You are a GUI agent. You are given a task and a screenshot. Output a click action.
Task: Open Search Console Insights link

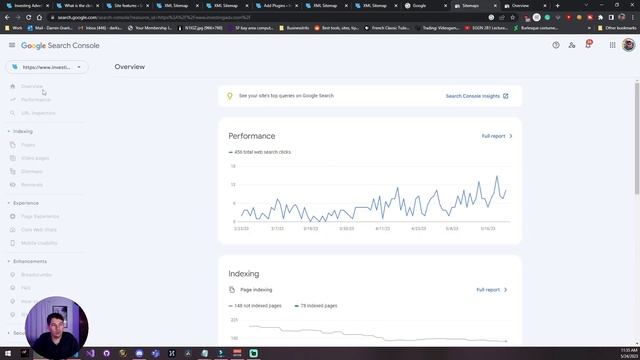click(x=477, y=96)
